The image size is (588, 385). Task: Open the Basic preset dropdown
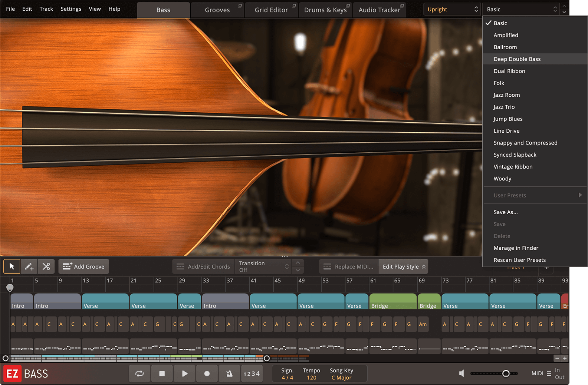tap(521, 9)
